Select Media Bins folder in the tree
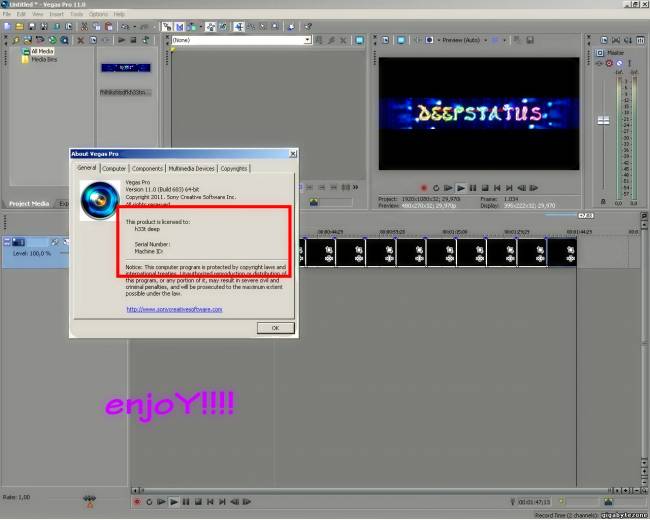This screenshot has width=650, height=520. [x=44, y=59]
